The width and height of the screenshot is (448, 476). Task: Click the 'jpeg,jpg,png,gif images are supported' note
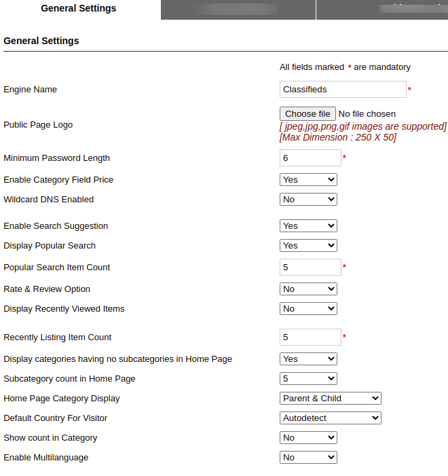[x=363, y=126]
